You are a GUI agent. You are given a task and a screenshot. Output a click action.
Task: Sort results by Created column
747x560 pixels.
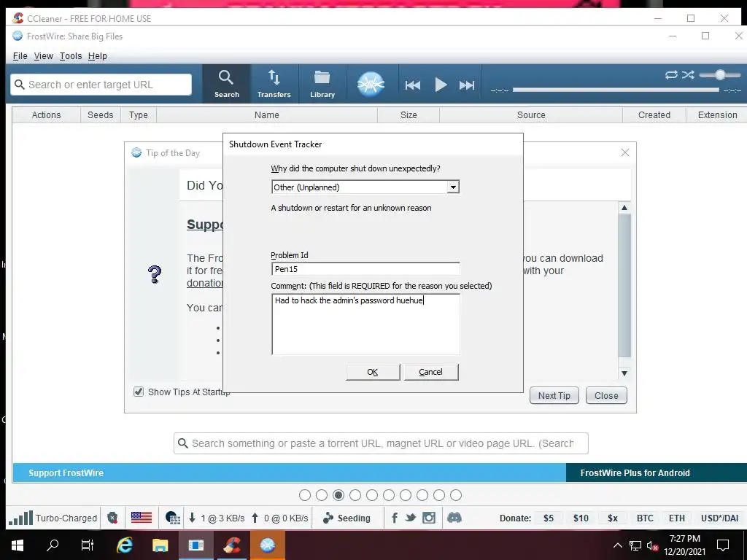[x=654, y=114]
